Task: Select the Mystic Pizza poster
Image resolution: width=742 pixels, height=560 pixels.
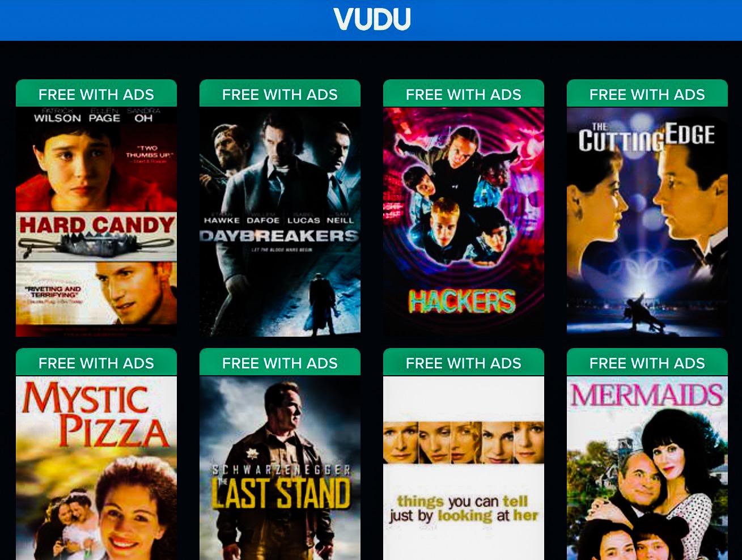Action: (96, 468)
